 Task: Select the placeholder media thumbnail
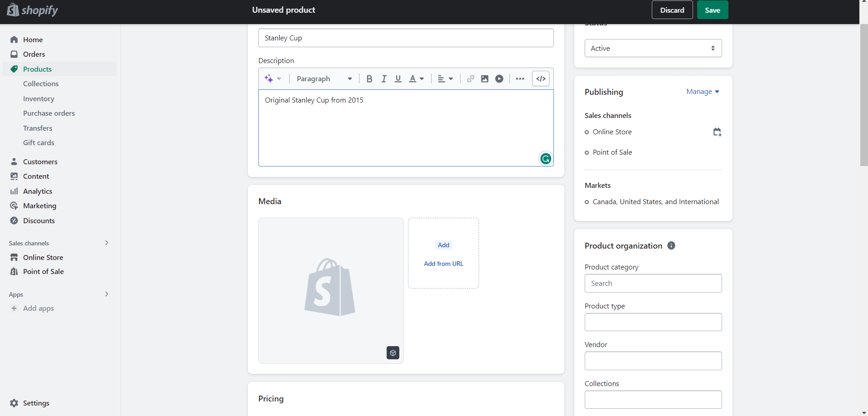[x=331, y=290]
